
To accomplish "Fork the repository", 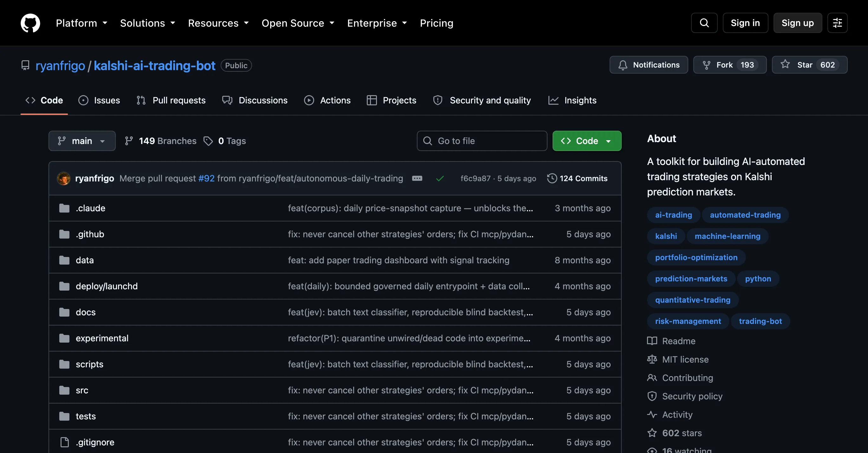I will [x=729, y=65].
